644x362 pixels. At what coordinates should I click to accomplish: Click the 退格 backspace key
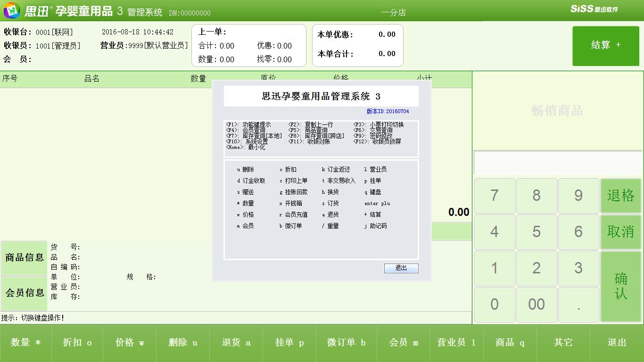click(621, 196)
